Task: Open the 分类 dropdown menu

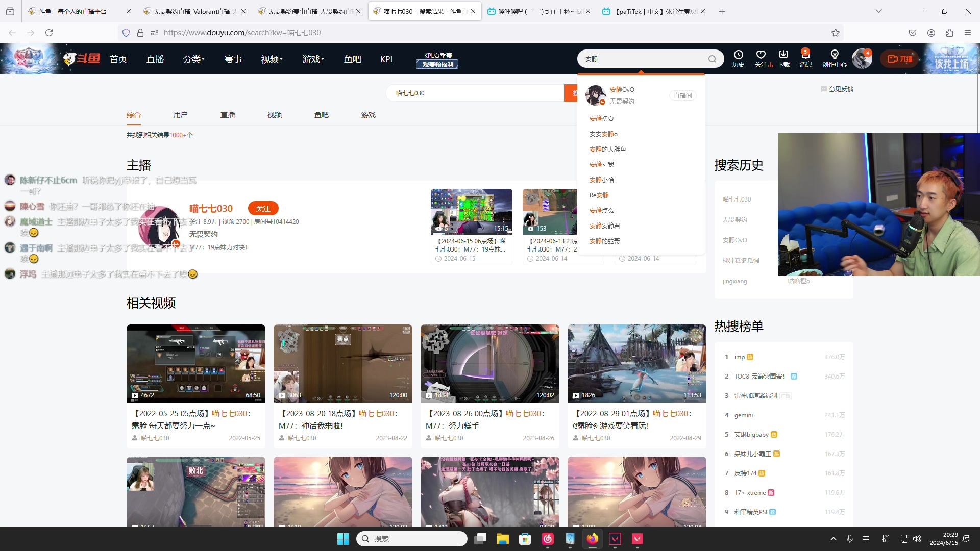Action: point(193,59)
